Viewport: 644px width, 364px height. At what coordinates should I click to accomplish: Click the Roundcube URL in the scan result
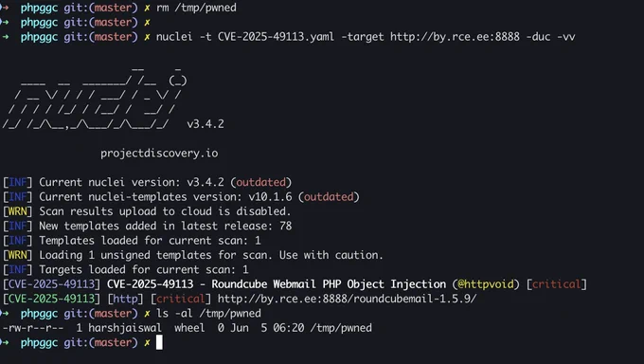pos(347,299)
